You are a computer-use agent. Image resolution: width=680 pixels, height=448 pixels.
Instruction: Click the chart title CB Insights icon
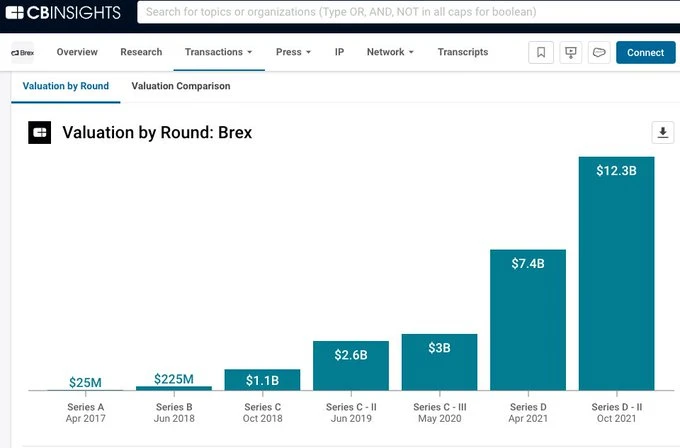point(39,132)
